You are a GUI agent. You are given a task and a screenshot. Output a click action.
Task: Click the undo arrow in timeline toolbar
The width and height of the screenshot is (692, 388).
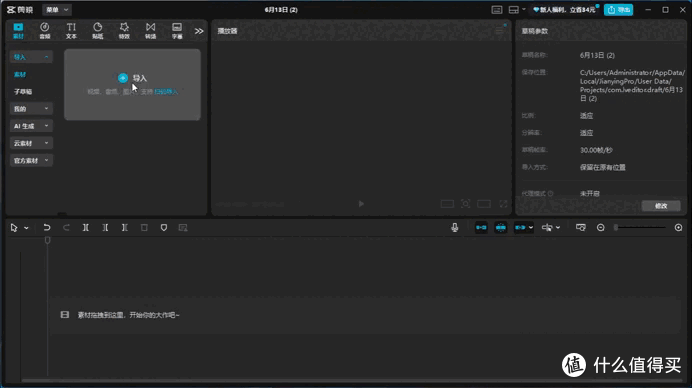[46, 227]
